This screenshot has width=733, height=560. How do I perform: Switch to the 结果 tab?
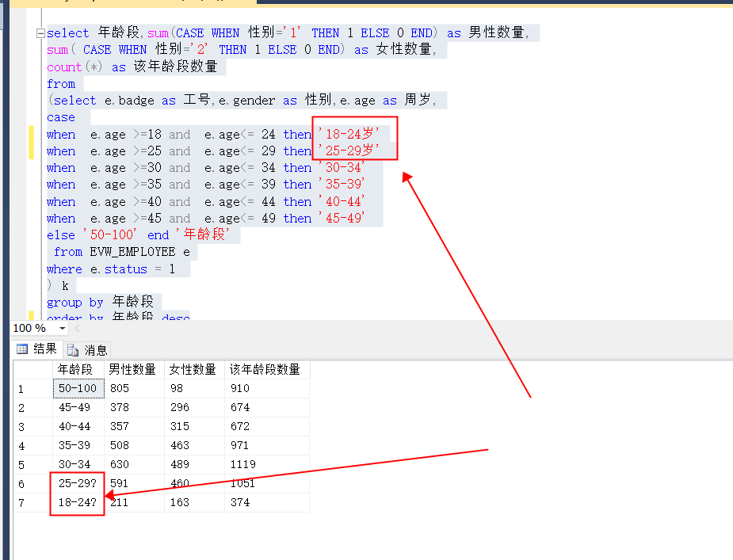37,349
